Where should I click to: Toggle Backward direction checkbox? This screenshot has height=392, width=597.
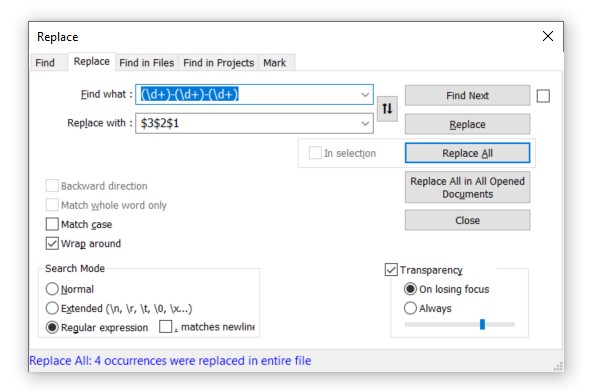click(x=52, y=186)
